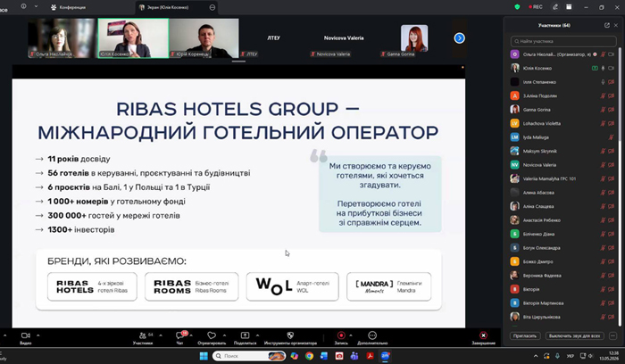Image resolution: width=625 pixels, height=364 pixels.
Task: Open the more options button in participants panel footer
Action: pos(612,335)
